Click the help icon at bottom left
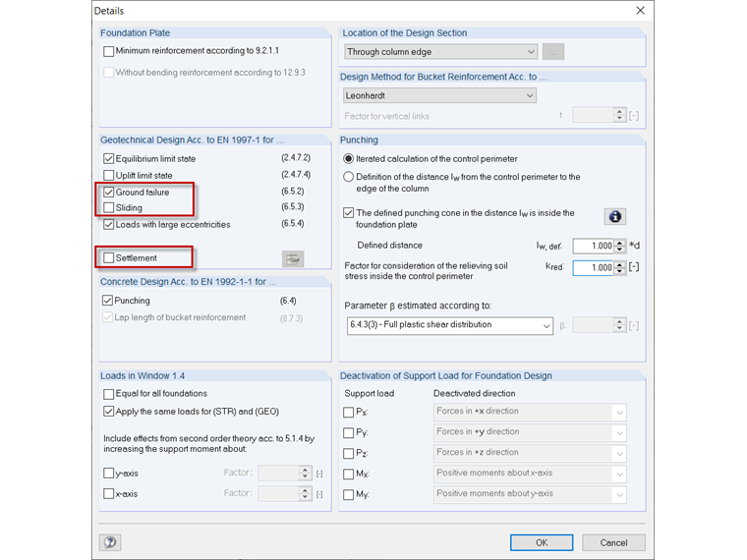Image resolution: width=747 pixels, height=560 pixels. coord(110,542)
